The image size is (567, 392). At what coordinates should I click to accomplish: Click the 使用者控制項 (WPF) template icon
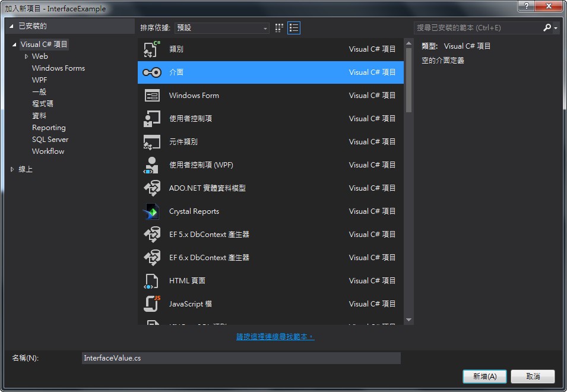coord(152,165)
